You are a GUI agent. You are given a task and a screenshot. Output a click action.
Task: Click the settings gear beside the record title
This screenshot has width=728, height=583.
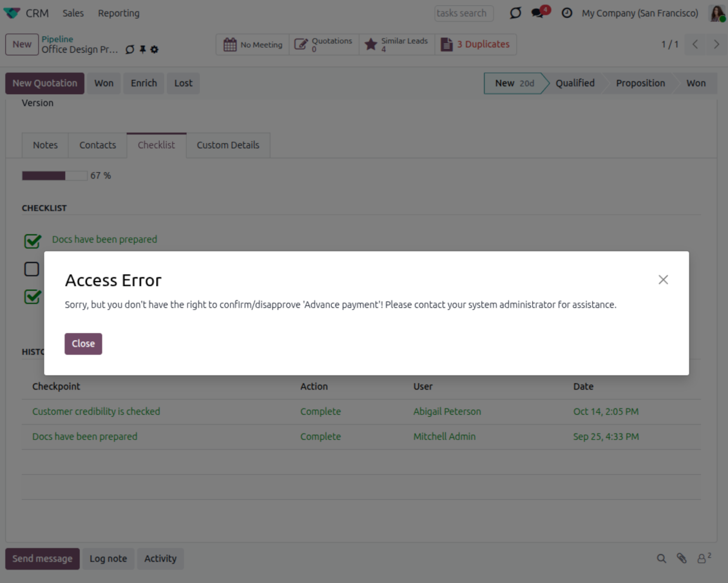pyautogui.click(x=155, y=50)
